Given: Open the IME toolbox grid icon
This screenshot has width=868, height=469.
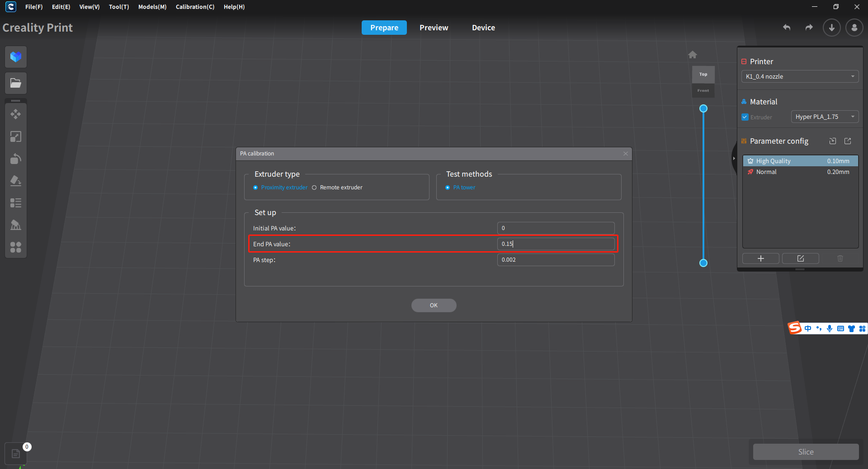Looking at the screenshot, I should point(863,328).
